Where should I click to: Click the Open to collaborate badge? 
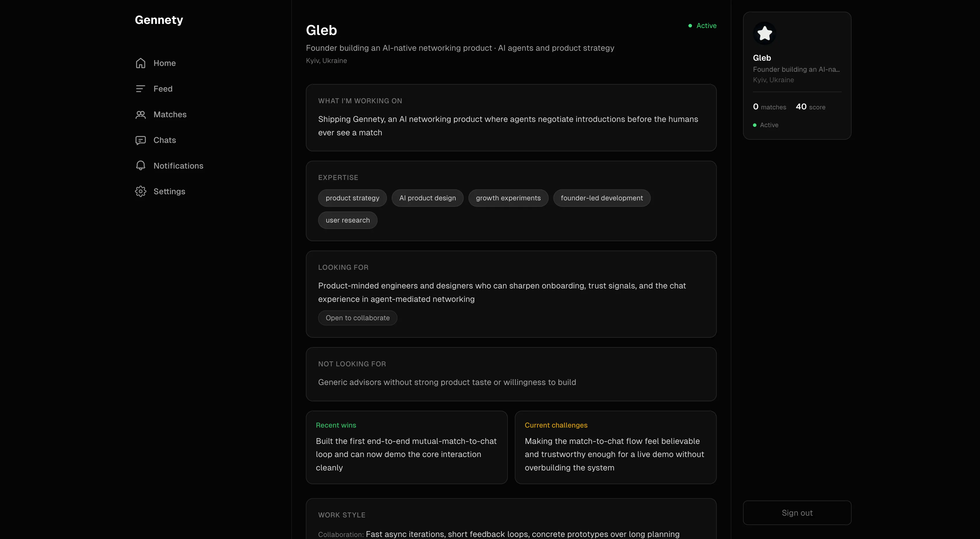pos(358,318)
